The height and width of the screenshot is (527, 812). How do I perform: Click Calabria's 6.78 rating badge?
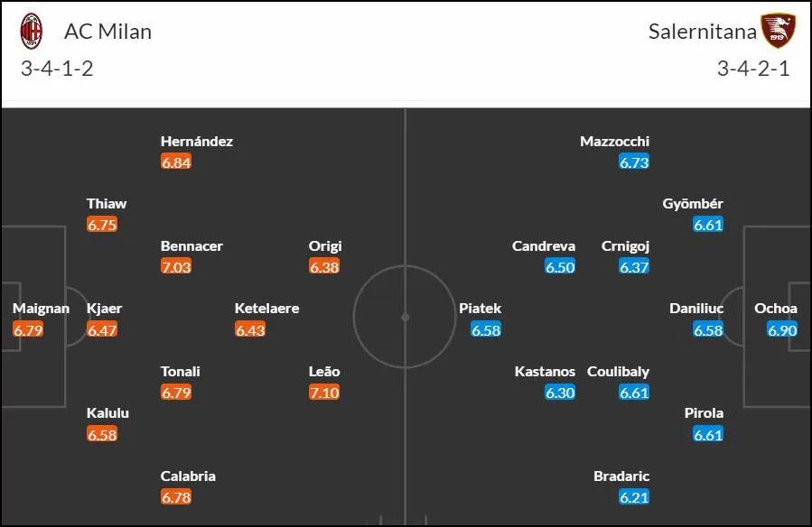click(x=176, y=497)
